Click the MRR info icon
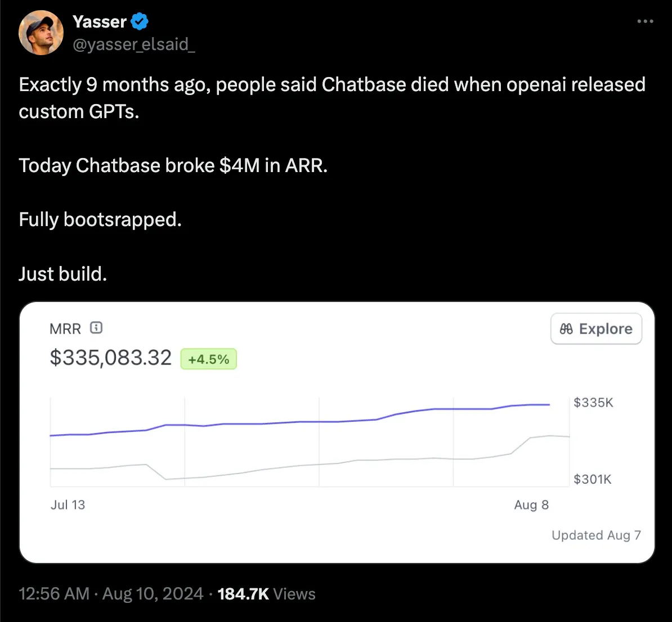The image size is (672, 622). [x=96, y=328]
